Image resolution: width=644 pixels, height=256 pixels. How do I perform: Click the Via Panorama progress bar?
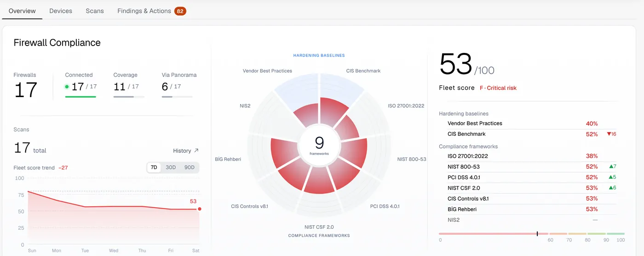point(177,97)
